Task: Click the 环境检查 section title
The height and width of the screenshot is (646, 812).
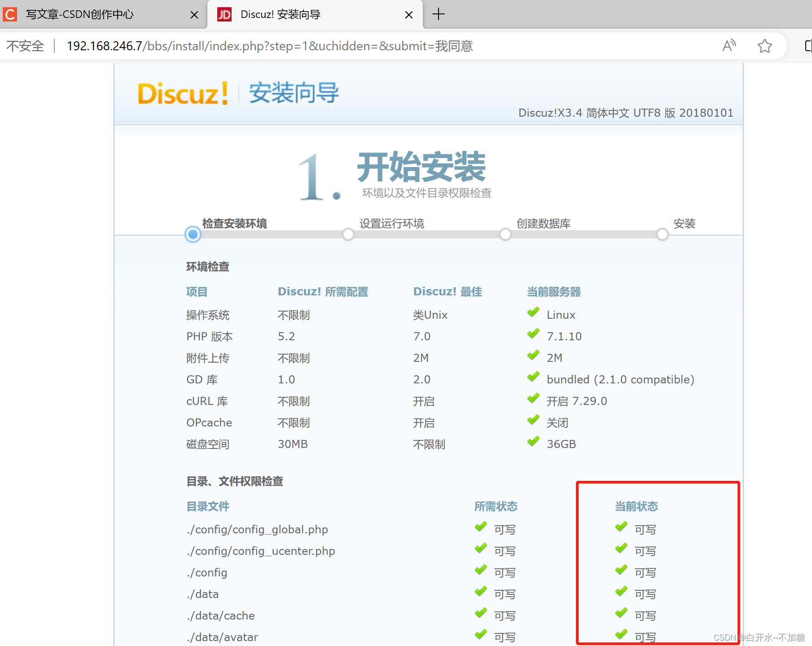Action: (x=208, y=267)
